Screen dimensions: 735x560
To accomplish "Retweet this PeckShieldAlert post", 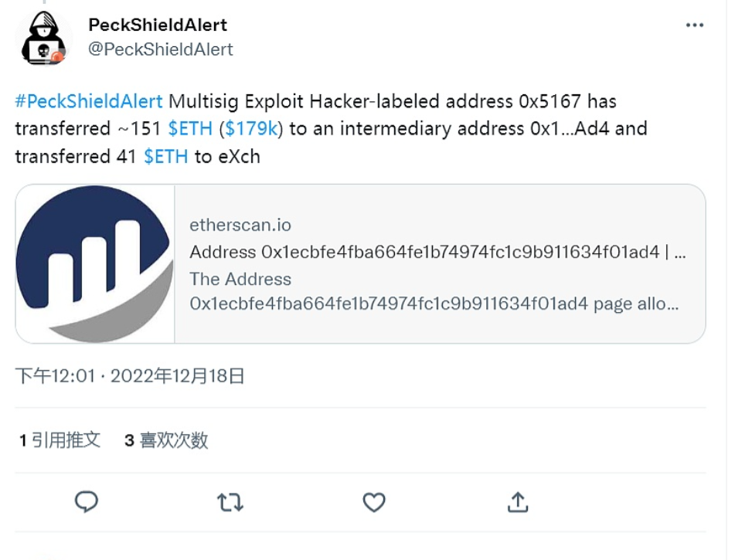I will (230, 503).
